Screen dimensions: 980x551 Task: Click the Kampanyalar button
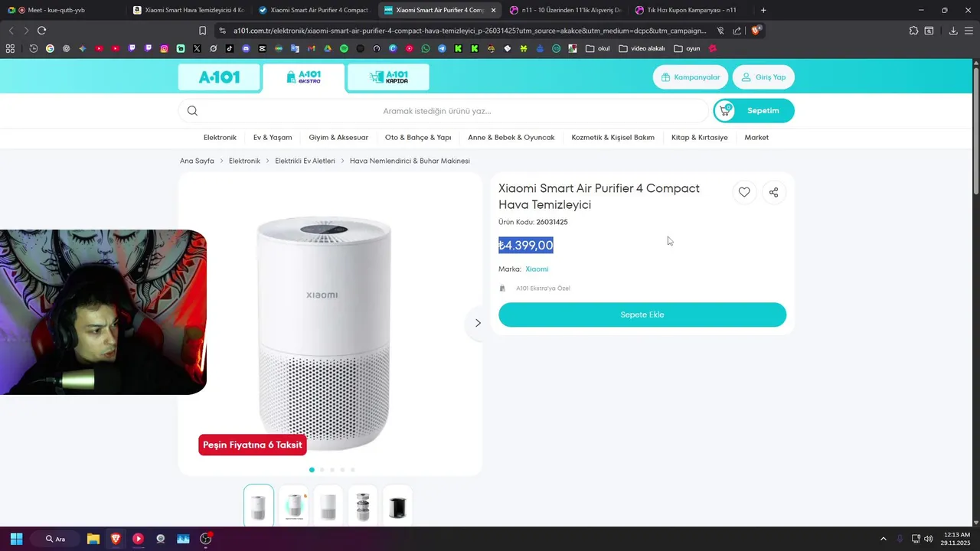(691, 77)
